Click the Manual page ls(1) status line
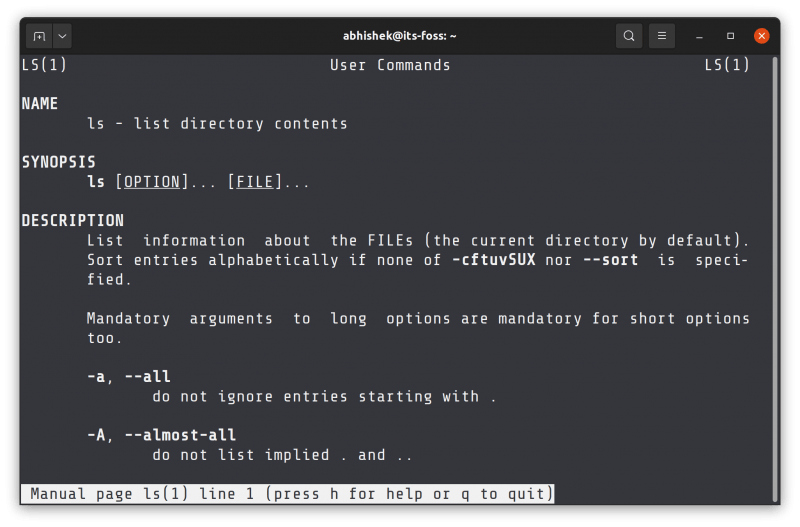 click(x=288, y=494)
